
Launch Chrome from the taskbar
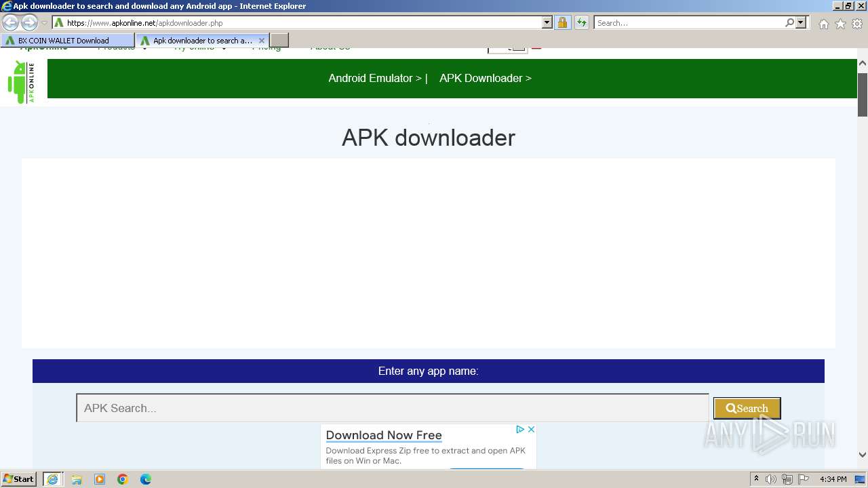[x=123, y=479]
